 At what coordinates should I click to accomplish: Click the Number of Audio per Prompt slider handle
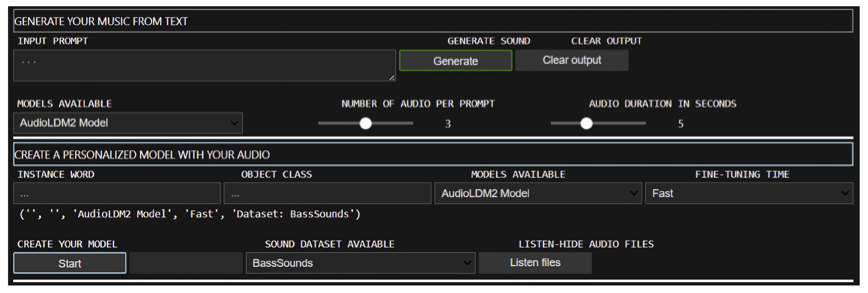point(366,124)
